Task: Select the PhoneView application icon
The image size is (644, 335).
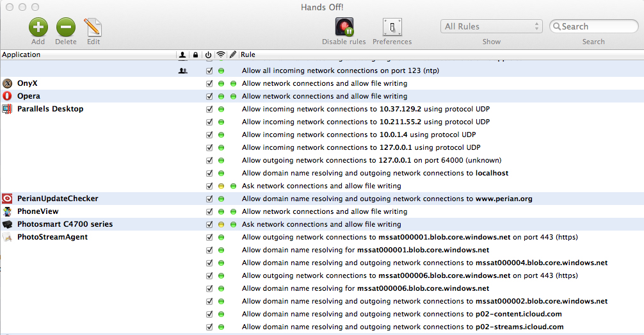Action: pos(8,211)
